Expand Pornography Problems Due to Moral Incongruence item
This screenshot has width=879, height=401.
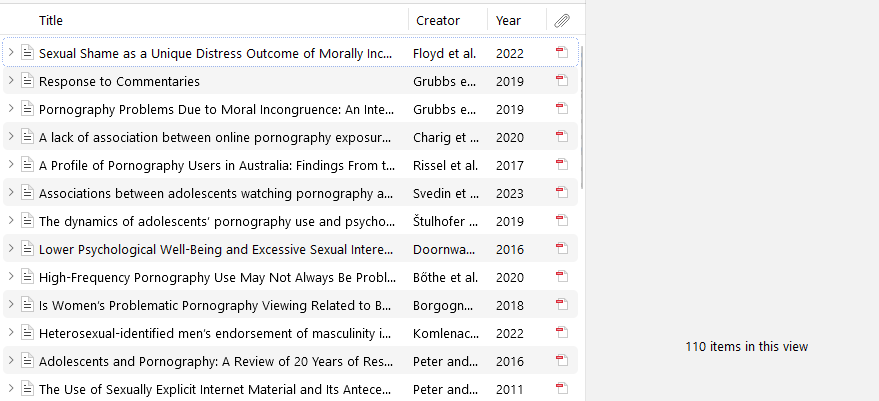pyautogui.click(x=11, y=108)
